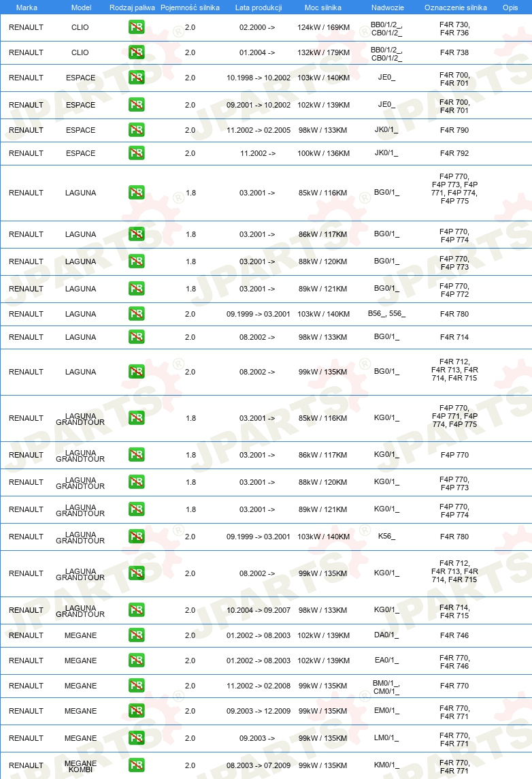The image size is (532, 779).
Task: Click the fuel icon in the MEGANE KOMBI row
Action: [137, 765]
